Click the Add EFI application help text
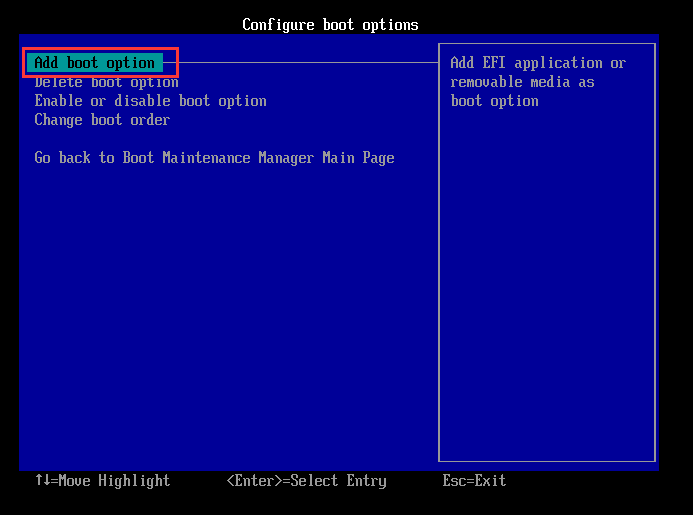The height and width of the screenshot is (515, 693). pos(538,82)
